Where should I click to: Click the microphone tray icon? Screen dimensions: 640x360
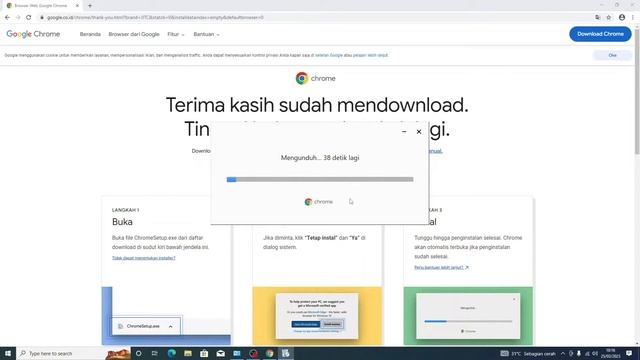pyautogui.click(x=579, y=353)
